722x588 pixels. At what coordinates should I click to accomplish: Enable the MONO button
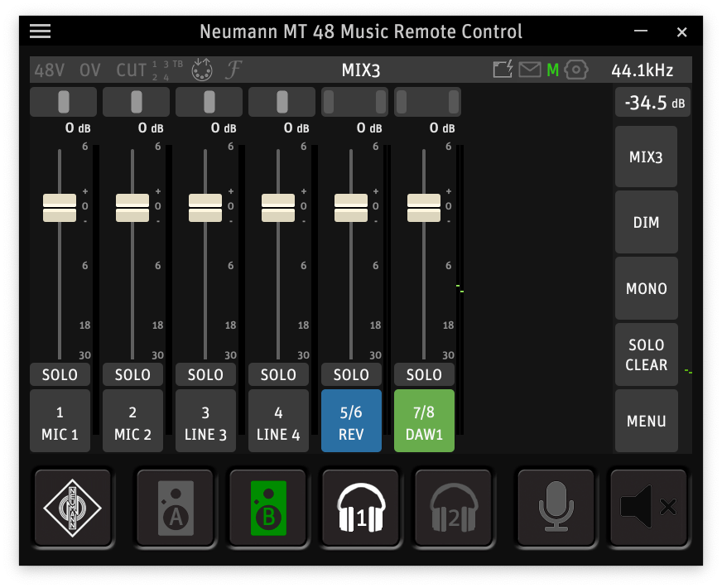point(646,289)
